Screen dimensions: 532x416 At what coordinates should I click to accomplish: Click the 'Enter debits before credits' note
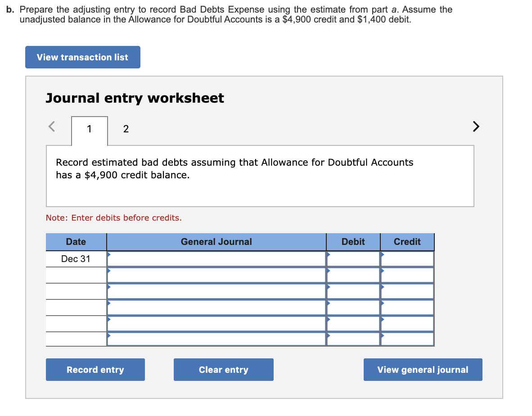click(114, 218)
